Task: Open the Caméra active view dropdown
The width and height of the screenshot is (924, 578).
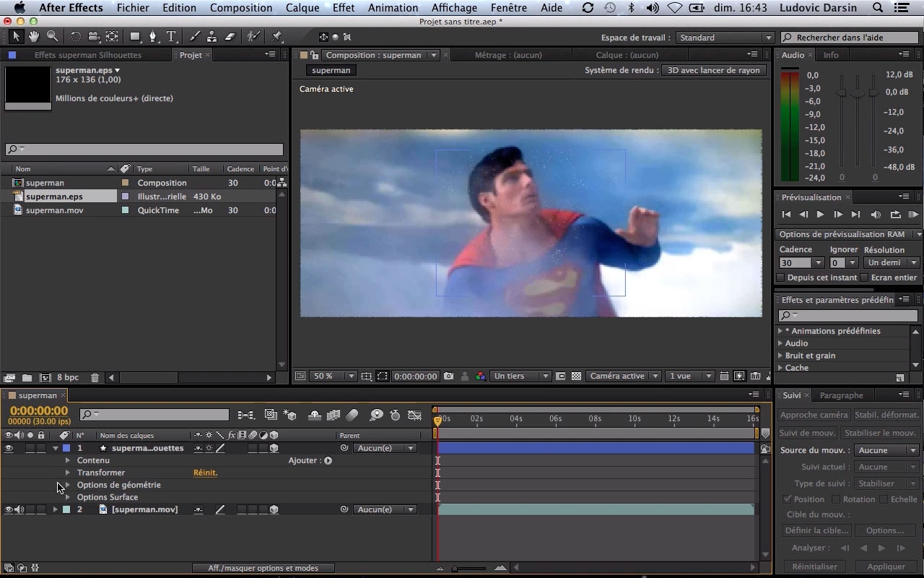Action: click(624, 376)
